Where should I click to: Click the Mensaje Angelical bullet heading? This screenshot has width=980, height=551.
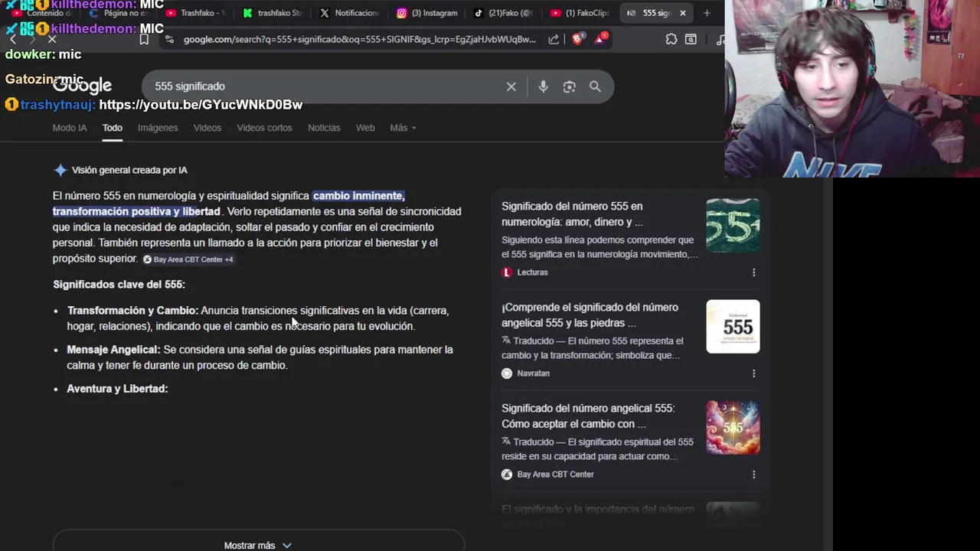click(x=113, y=350)
